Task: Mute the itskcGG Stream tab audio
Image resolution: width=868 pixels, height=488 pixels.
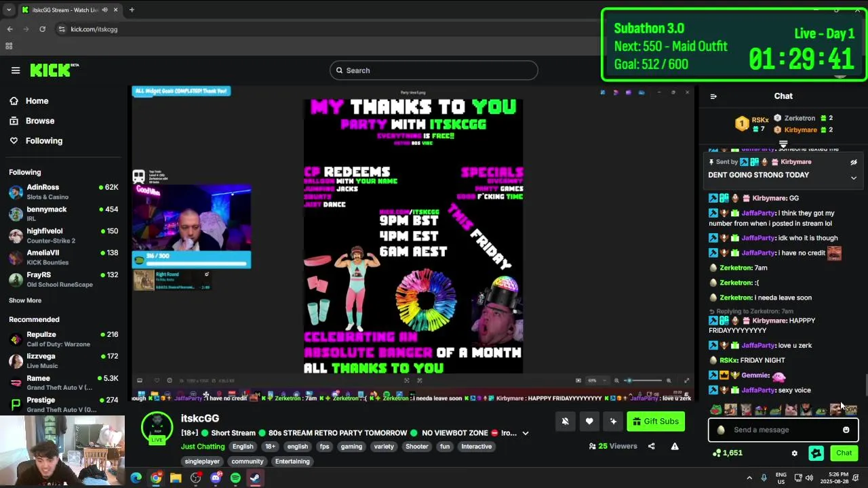Action: tap(104, 9)
